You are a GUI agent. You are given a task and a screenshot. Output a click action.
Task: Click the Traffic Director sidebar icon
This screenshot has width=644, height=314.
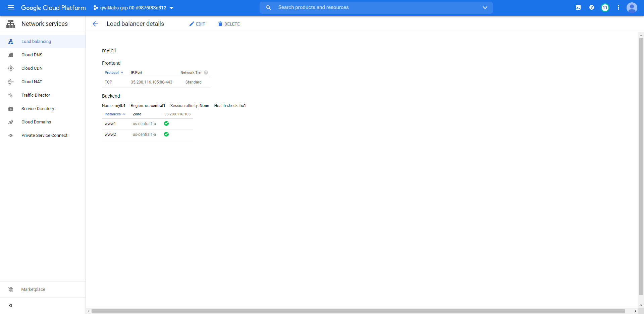[11, 95]
